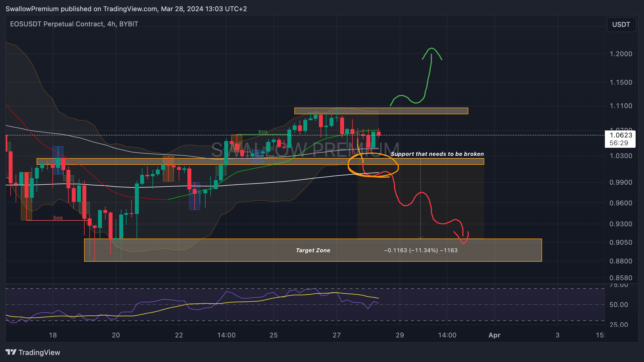Click the 0.9900 price axis label
Viewport: 644px width, 362px height.
point(621,182)
